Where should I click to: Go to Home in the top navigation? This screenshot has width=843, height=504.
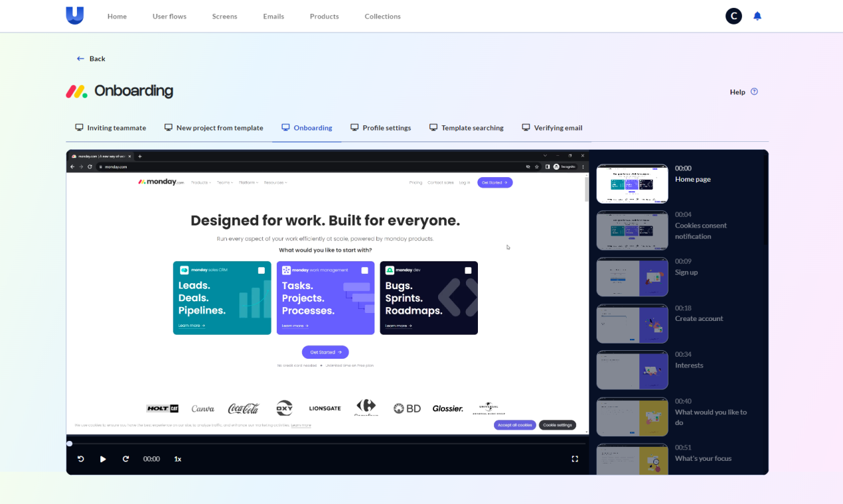[x=117, y=17]
